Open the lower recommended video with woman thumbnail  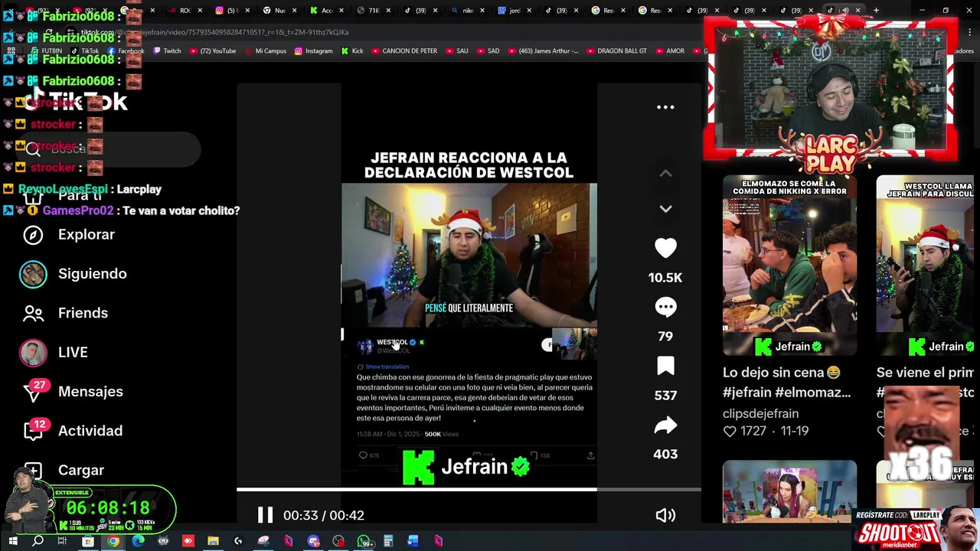pos(789,491)
